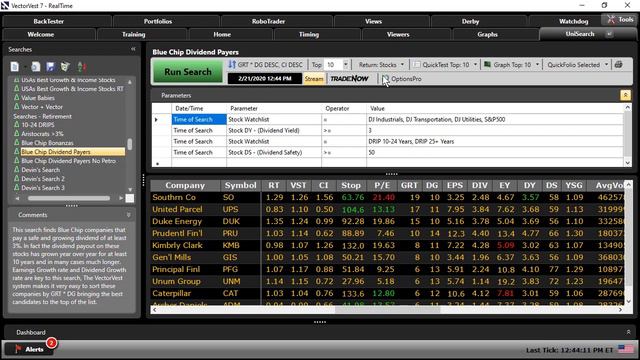Select Aristocrats >3% search

click(x=42, y=133)
